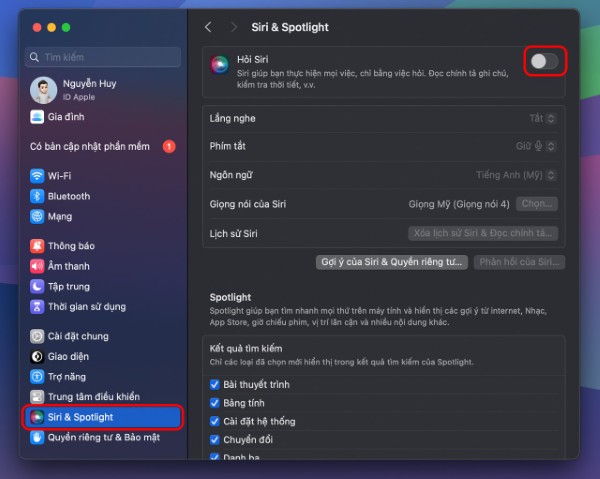Screen dimensions: 600x479
Task: Click the Wi-Fi icon in sidebar
Action: (37, 175)
